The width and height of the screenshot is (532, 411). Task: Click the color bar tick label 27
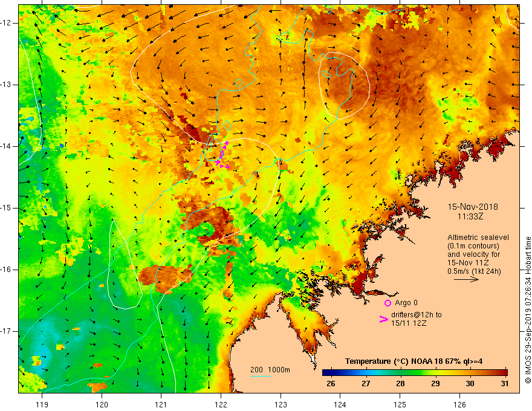[365, 384]
